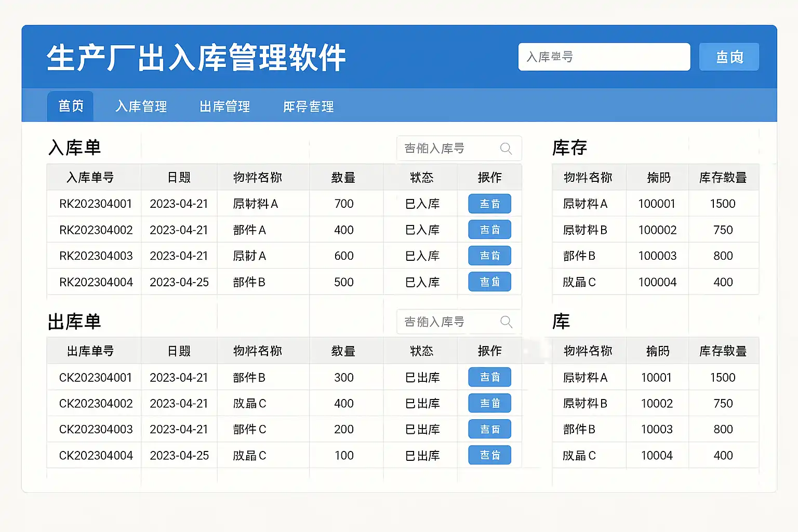Switch to the 出库管理 tab

click(x=224, y=107)
